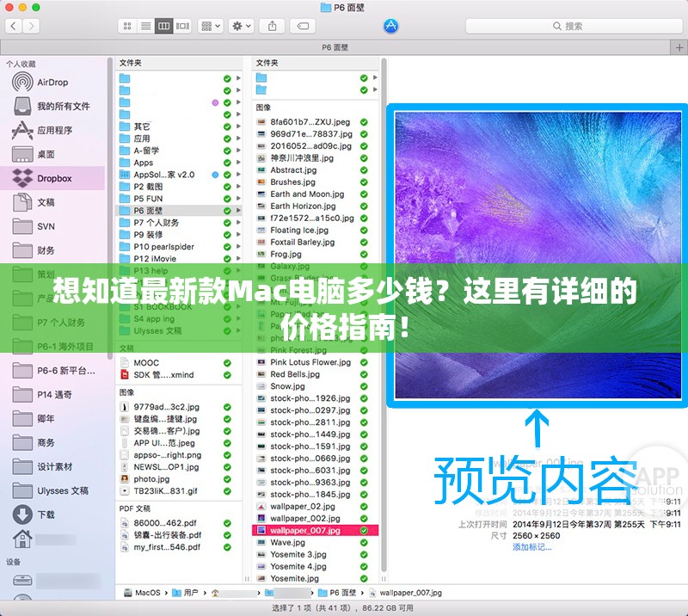Screen dimensions: 688x616
Task: Select the AppSol...家 v2.0 folder
Action: pyautogui.click(x=179, y=175)
